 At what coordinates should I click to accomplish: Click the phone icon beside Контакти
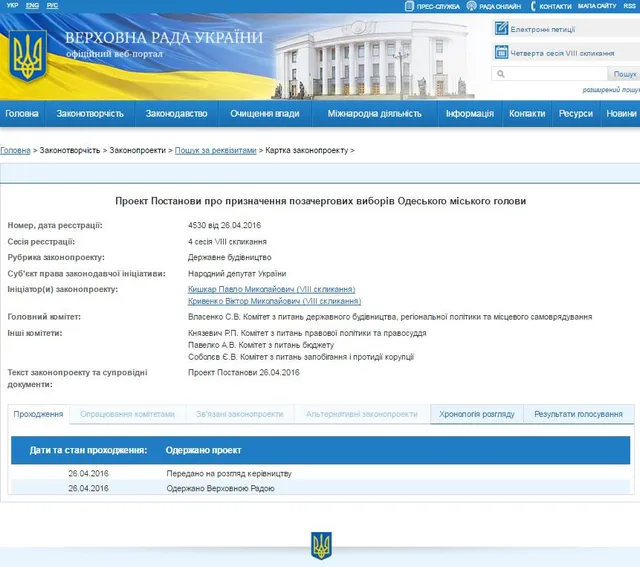[531, 6]
